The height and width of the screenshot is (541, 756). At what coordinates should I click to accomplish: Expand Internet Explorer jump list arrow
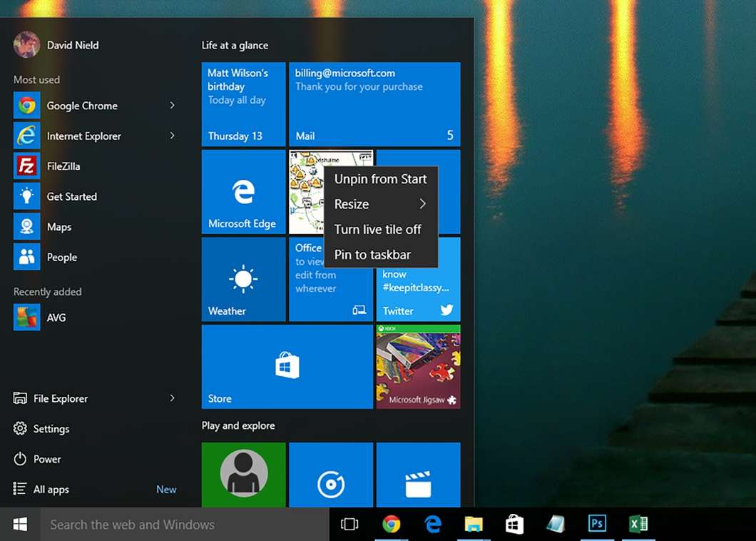(172, 136)
